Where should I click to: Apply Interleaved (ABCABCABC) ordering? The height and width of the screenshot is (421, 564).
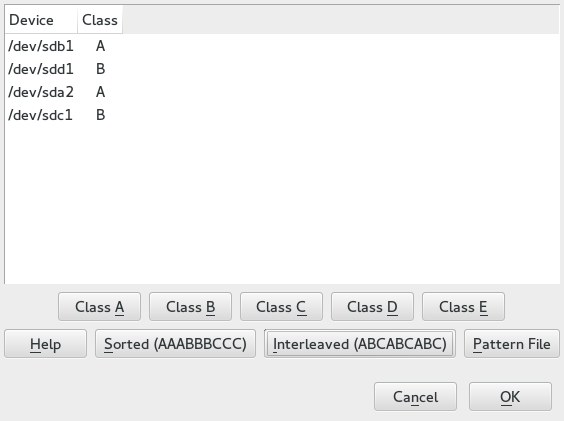point(360,344)
